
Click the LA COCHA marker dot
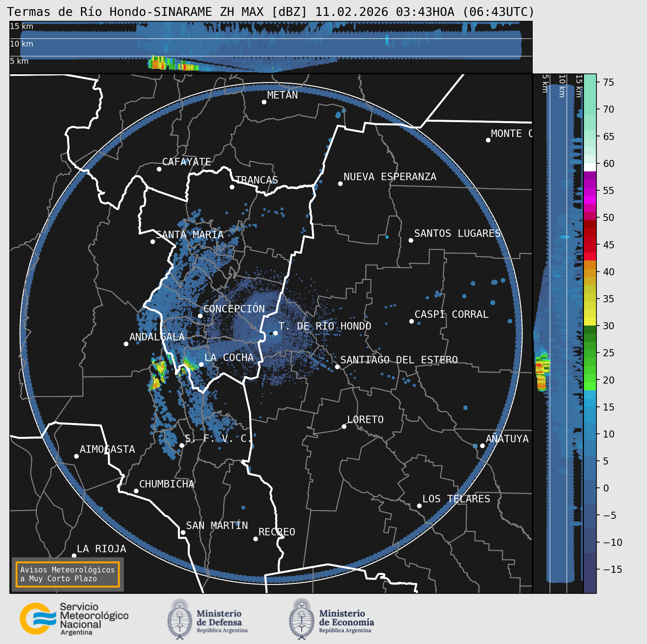click(201, 364)
